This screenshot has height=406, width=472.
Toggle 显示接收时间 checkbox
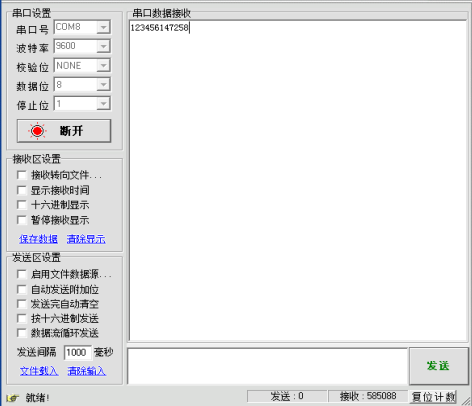(x=22, y=190)
